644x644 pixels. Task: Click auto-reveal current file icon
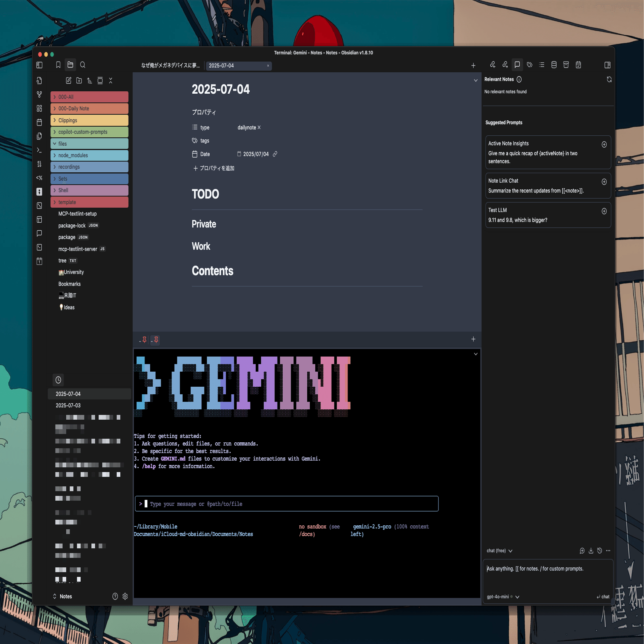100,81
